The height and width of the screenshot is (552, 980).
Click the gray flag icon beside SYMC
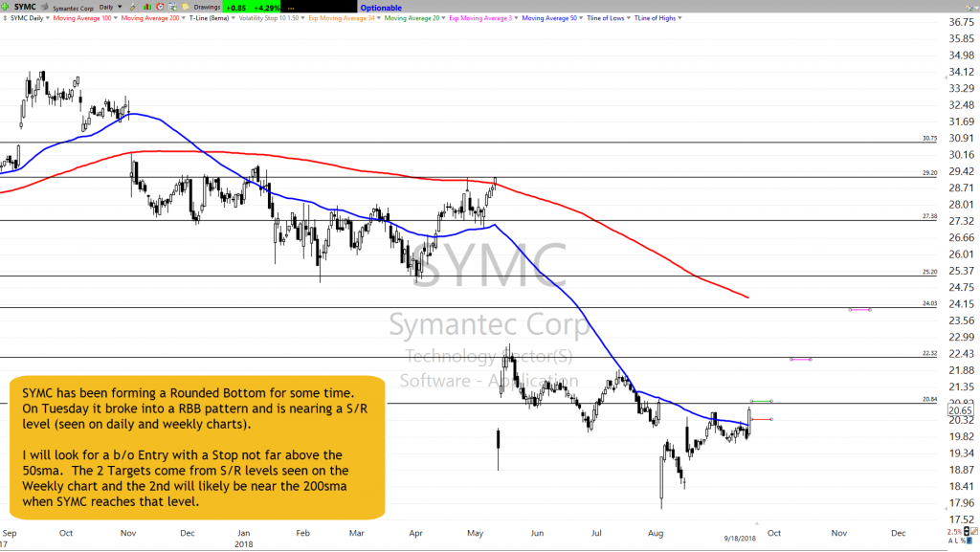point(44,7)
